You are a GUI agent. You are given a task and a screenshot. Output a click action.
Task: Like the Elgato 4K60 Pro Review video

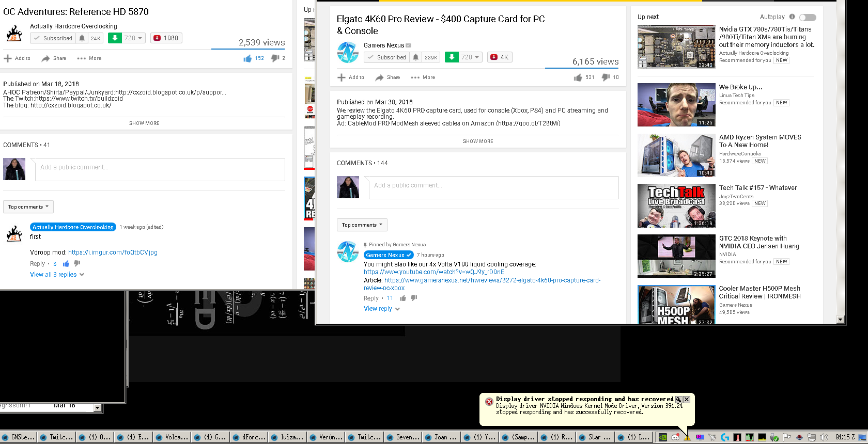pyautogui.click(x=578, y=77)
